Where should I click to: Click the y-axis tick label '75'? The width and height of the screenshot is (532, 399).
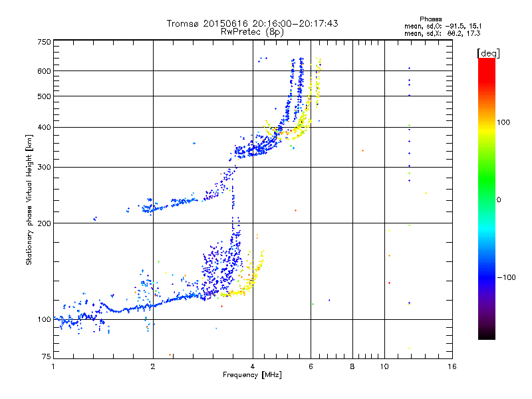[47, 356]
